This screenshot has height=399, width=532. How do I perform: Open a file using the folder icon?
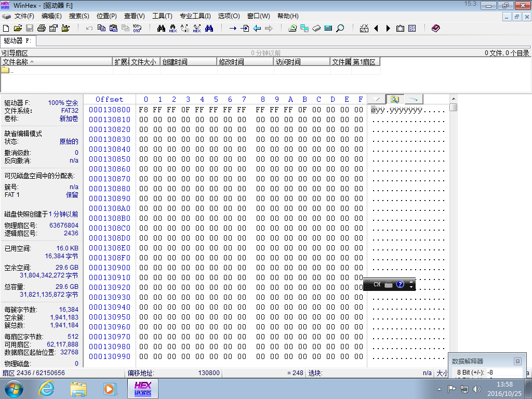click(18, 29)
